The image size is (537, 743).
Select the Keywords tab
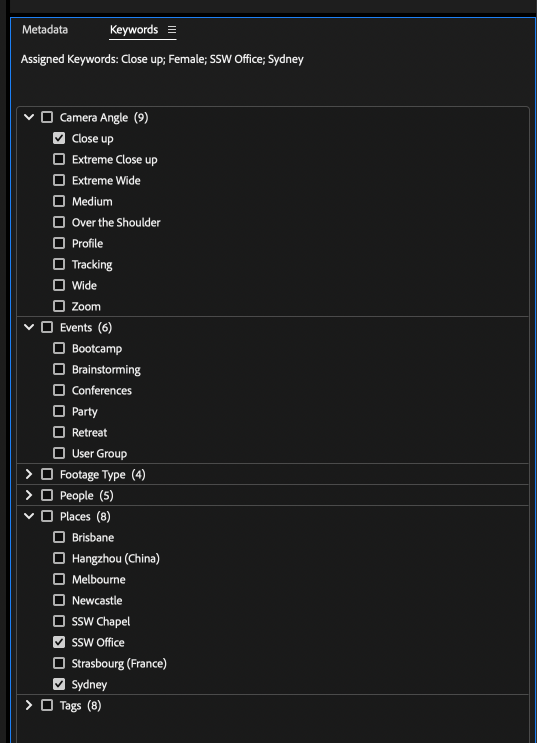[134, 29]
